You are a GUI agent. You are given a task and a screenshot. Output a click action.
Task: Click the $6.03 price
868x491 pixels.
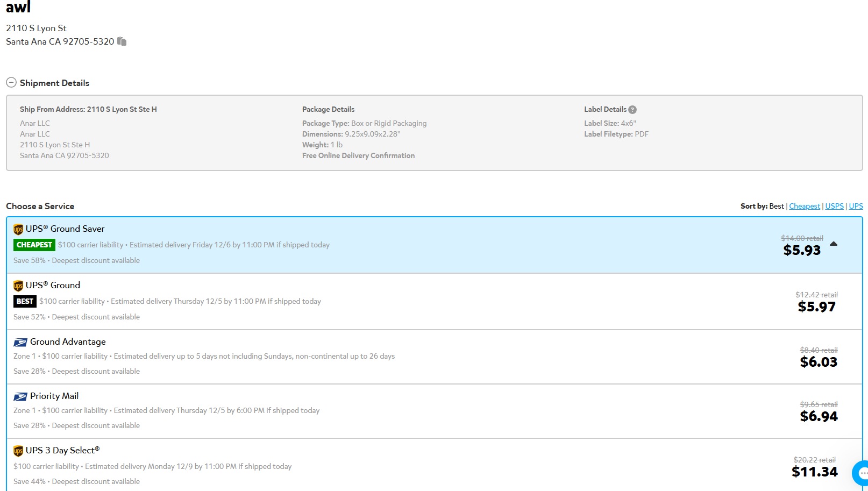[x=819, y=362]
